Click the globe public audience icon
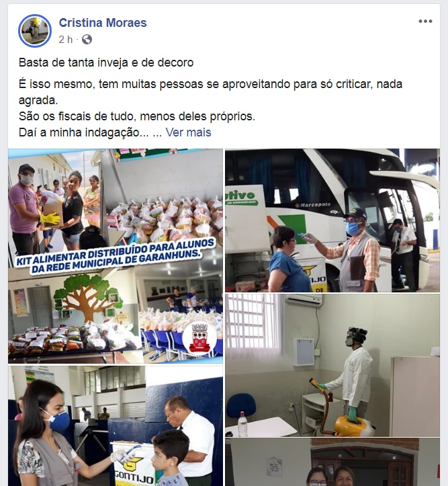Viewport: 448px width, 486px height. [87, 40]
